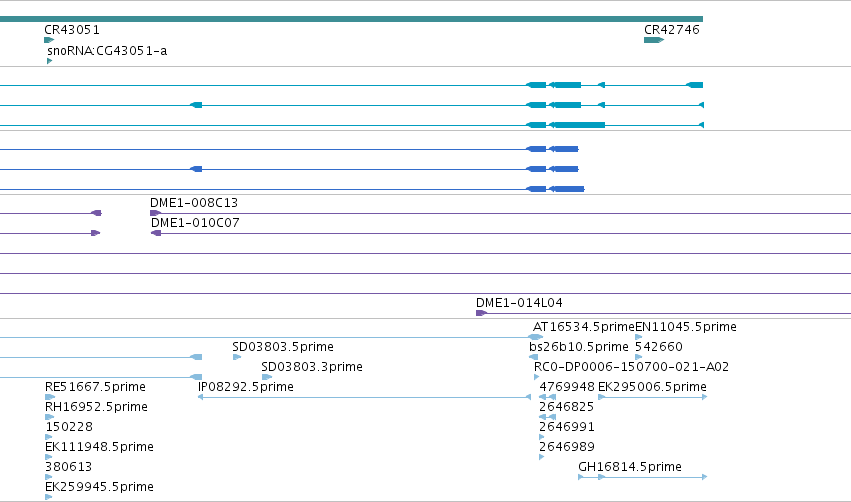Select the RC0-DP0006-150700-021-A02 label
The image size is (851, 502).
pyautogui.click(x=631, y=367)
